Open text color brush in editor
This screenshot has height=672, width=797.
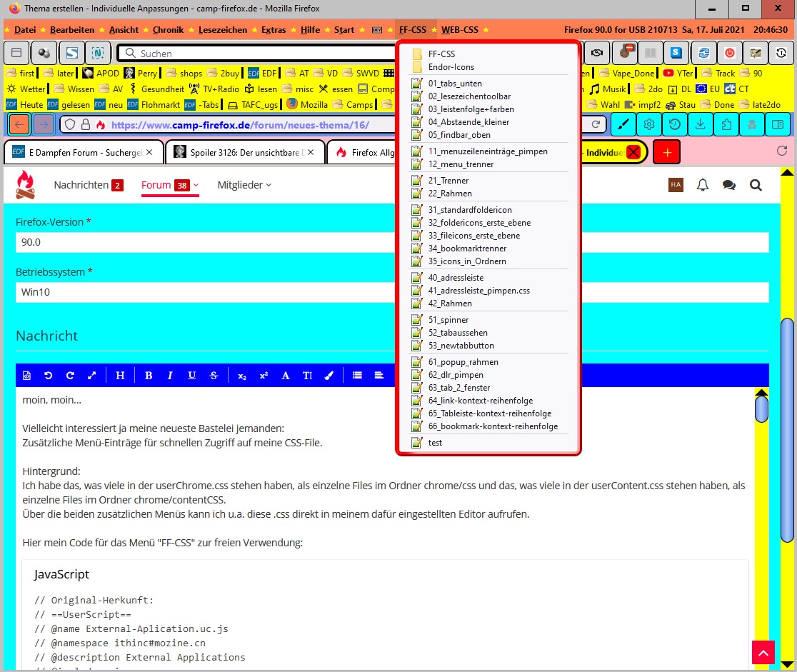pyautogui.click(x=329, y=375)
